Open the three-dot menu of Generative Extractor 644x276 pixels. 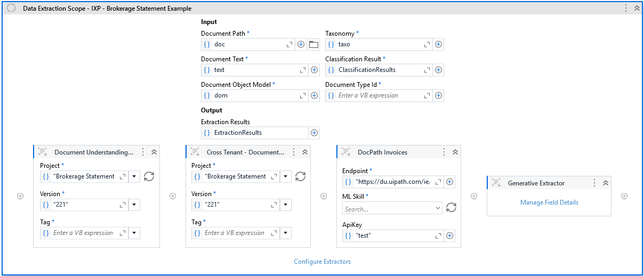pyautogui.click(x=594, y=183)
